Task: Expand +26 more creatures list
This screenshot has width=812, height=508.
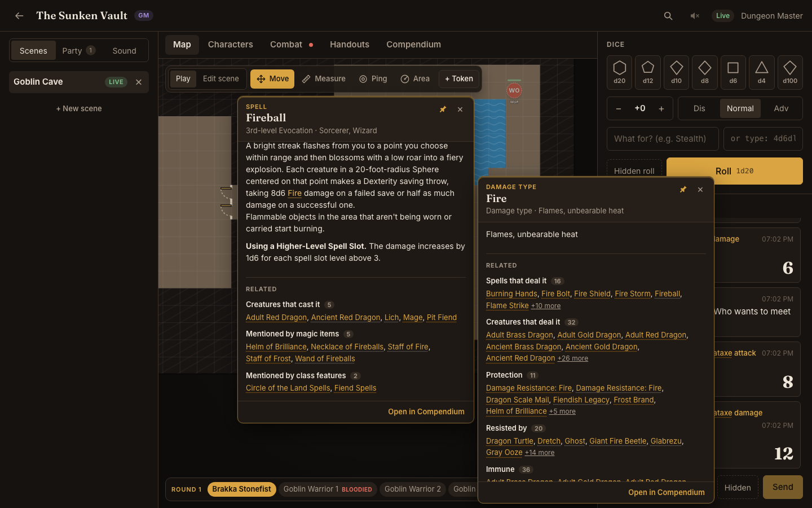Action: 573,358
